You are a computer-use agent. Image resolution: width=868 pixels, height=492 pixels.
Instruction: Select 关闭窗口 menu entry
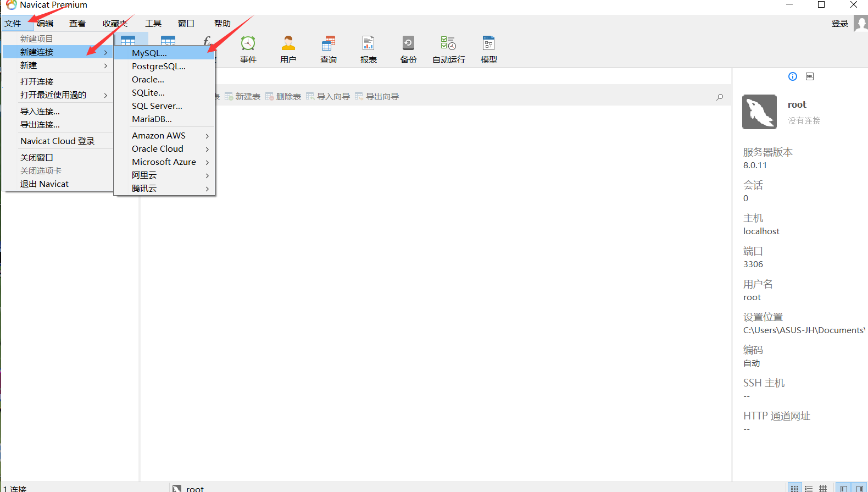[x=58, y=158]
